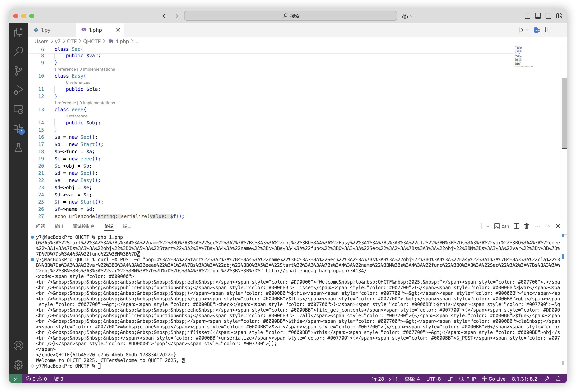
Task: Click the QHCTF breadcrumb folder
Action: tap(92, 41)
